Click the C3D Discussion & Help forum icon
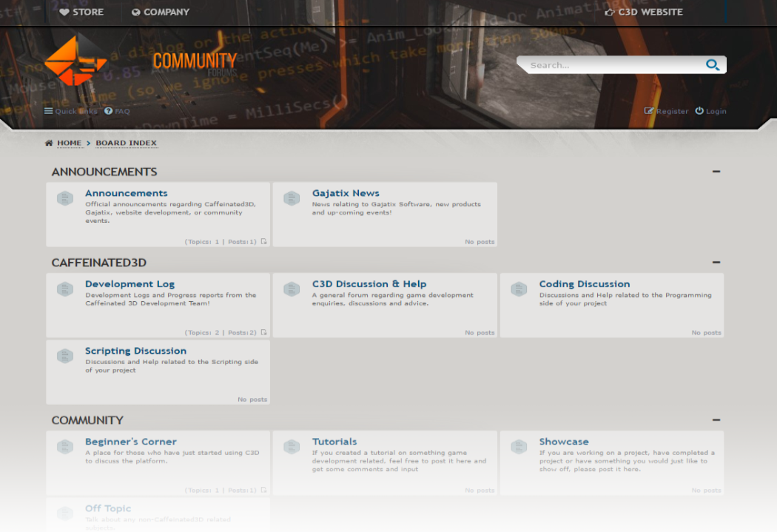The width and height of the screenshot is (777, 532). (292, 289)
